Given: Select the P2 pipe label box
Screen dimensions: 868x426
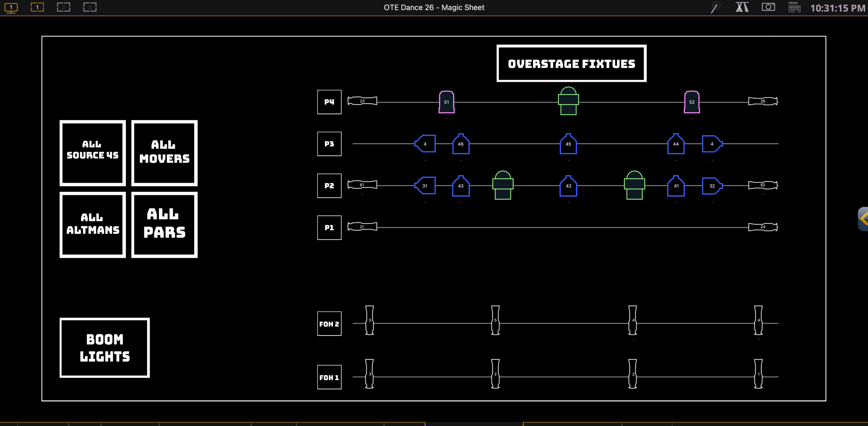Looking at the screenshot, I should tap(329, 186).
